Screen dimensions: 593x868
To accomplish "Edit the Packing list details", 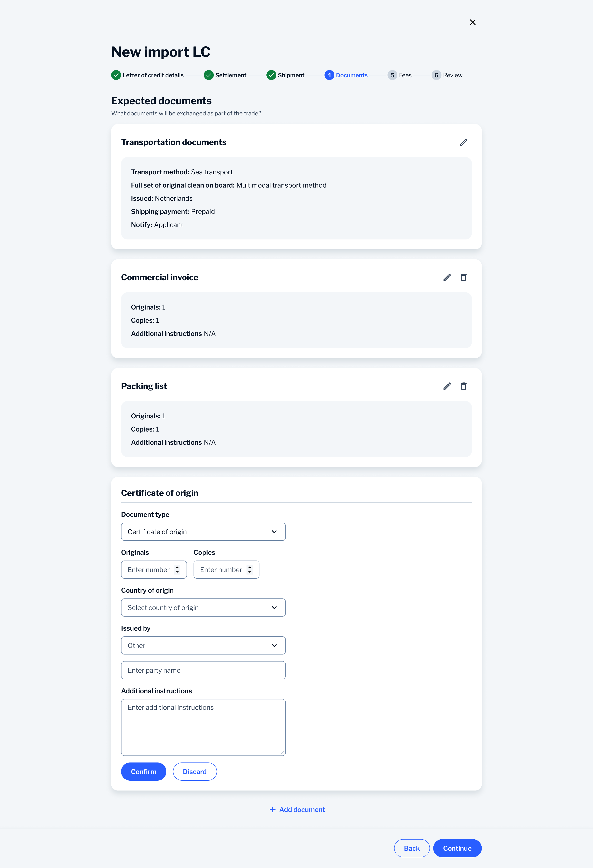I will 447,386.
